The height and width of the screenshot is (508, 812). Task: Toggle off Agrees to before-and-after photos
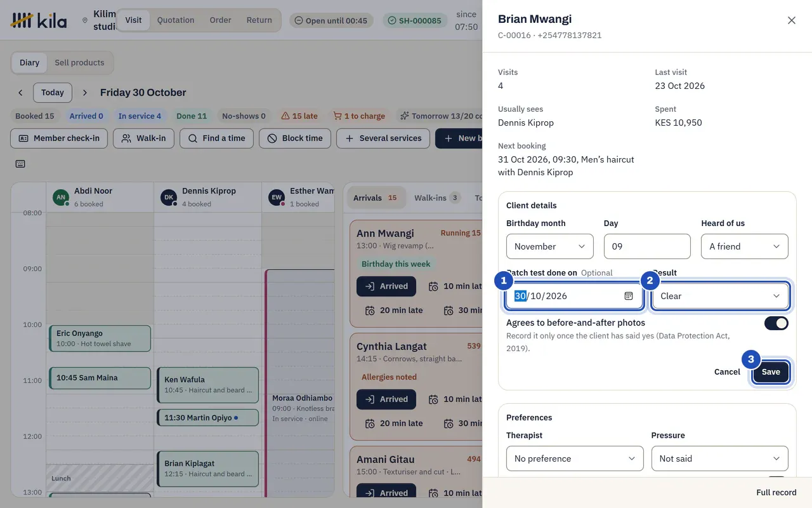tap(776, 323)
